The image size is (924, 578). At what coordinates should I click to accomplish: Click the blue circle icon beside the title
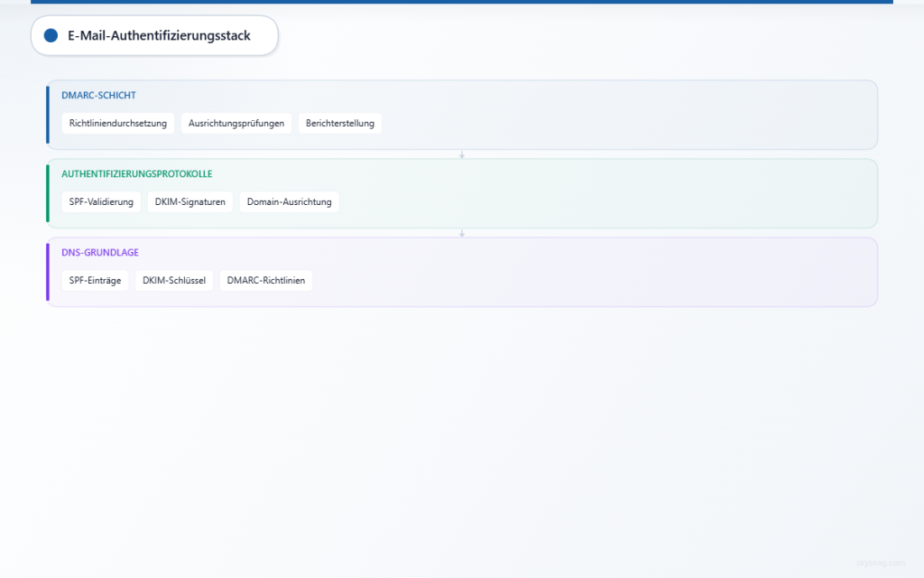(x=51, y=35)
